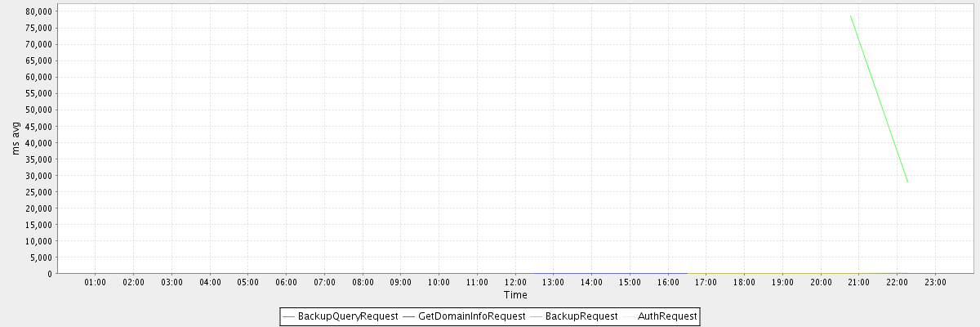Screen dimensions: 980x327
Task: Click the 01:00 time axis label
Action: 96,282
